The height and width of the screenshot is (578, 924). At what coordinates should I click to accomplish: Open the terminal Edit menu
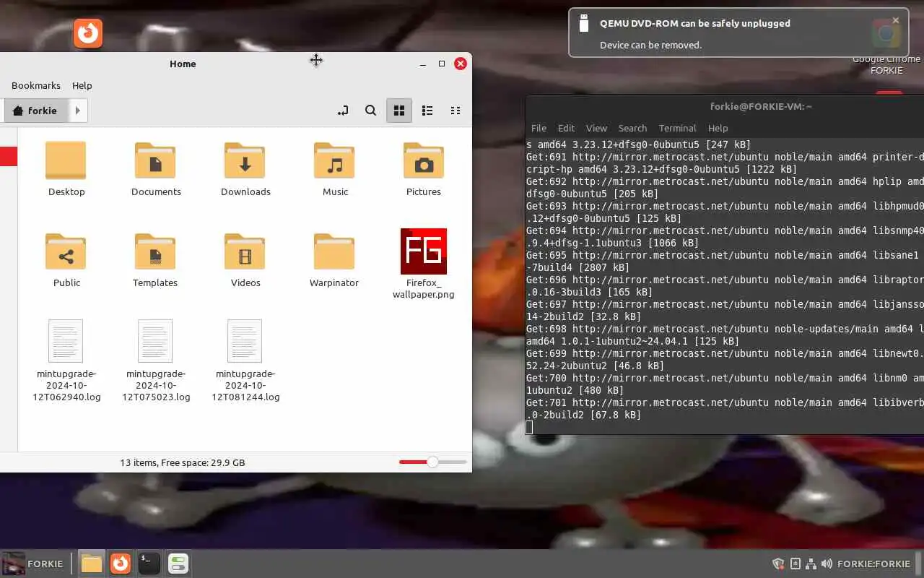click(x=567, y=128)
